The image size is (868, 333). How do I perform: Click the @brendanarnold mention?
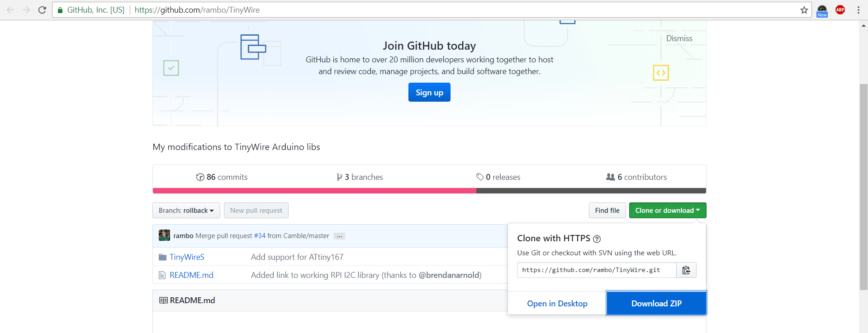(x=449, y=275)
